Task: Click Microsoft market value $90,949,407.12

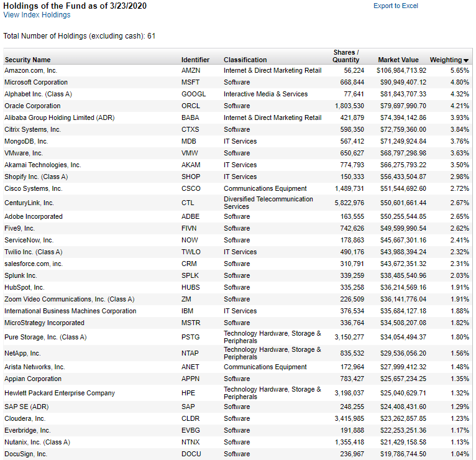Action: pyautogui.click(x=403, y=82)
